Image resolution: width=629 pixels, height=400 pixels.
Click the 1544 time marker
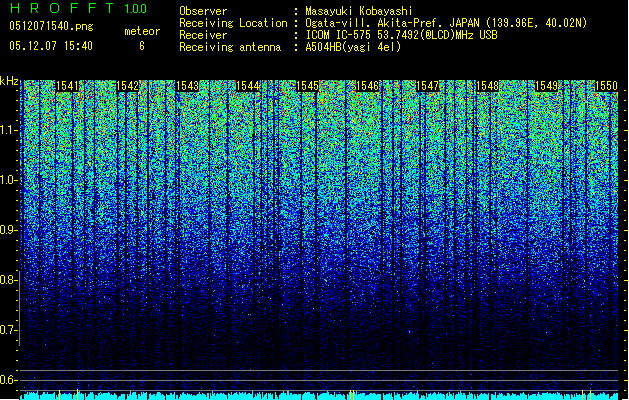click(248, 86)
